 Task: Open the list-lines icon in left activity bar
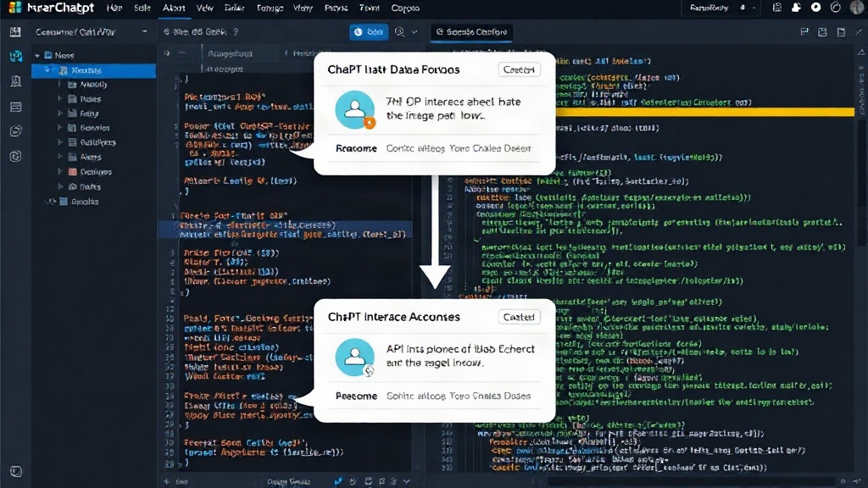coord(16,106)
